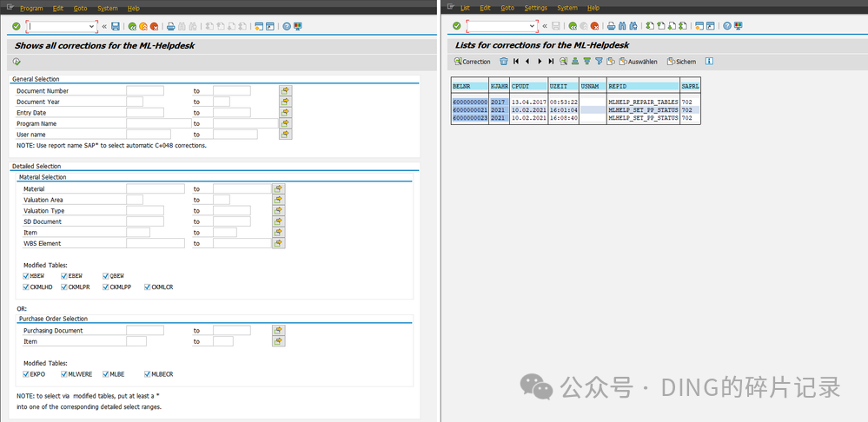Uncheck the QBEW checkbox

[x=106, y=276]
